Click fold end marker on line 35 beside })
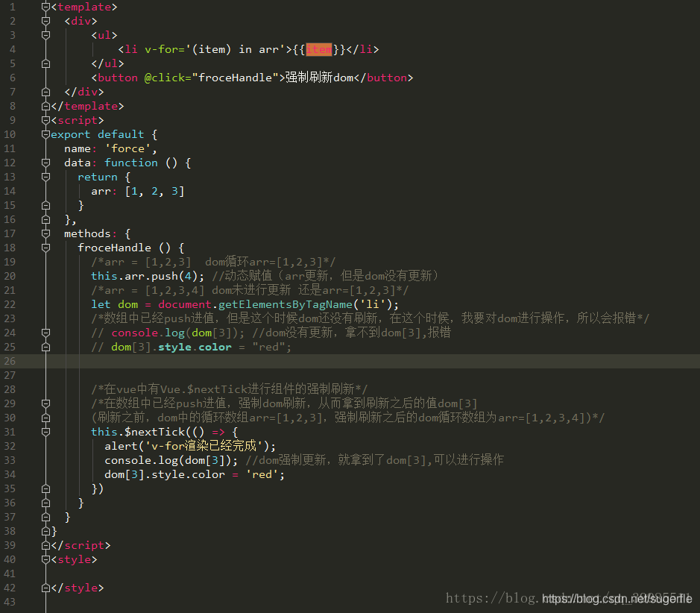Screen dimensions: 700x613 (45, 488)
